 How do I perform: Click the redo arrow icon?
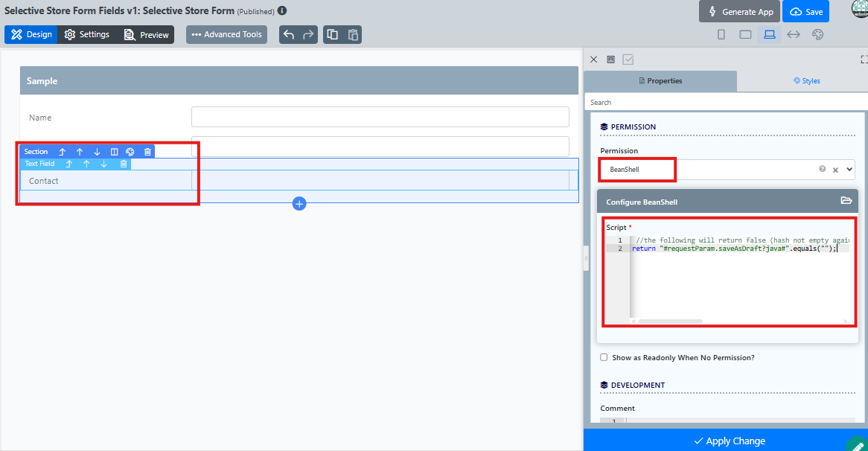pyautogui.click(x=307, y=34)
